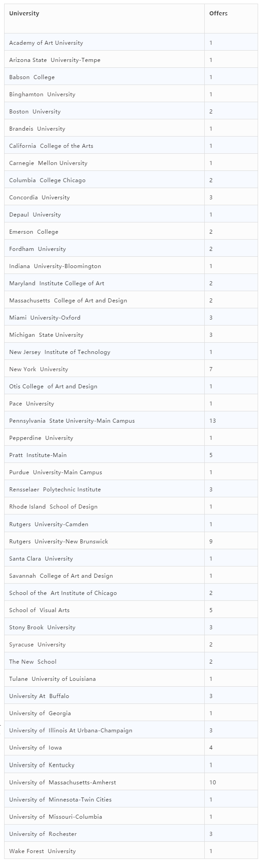Select the Academy of Art University row
Image resolution: width=264 pixels, height=868 pixels.
(131, 42)
